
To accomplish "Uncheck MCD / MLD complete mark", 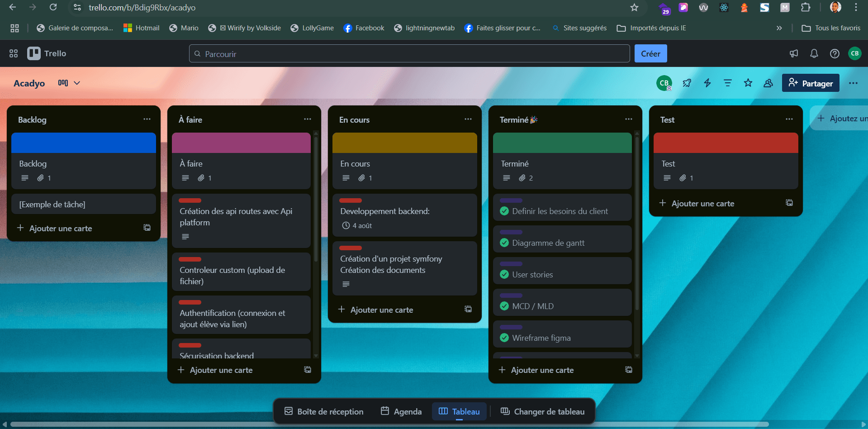I will coord(504,306).
